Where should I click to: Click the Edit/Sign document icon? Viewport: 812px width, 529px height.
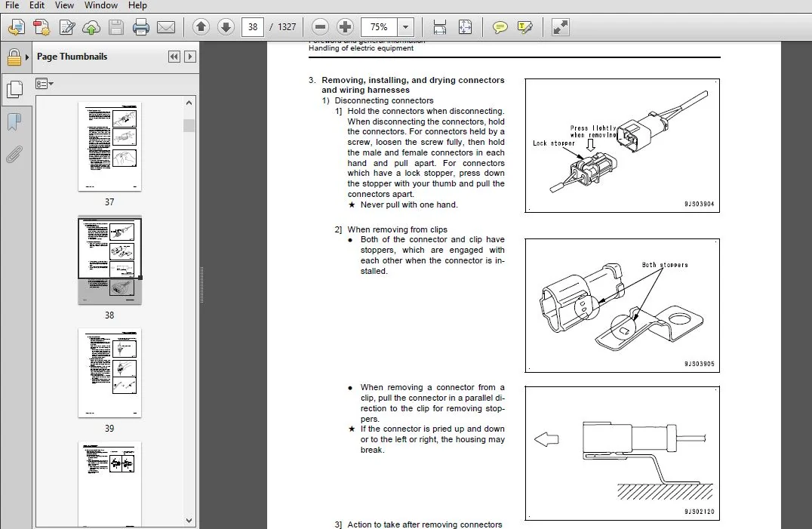67,27
